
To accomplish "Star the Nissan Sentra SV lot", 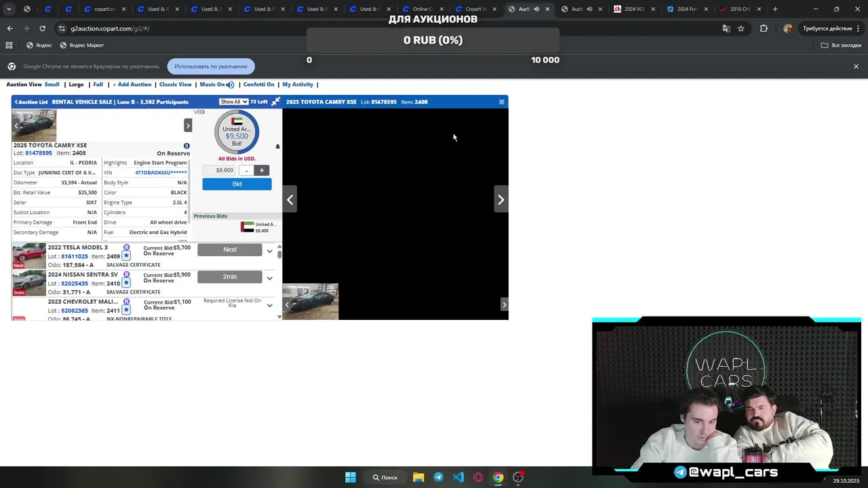I will [x=126, y=283].
